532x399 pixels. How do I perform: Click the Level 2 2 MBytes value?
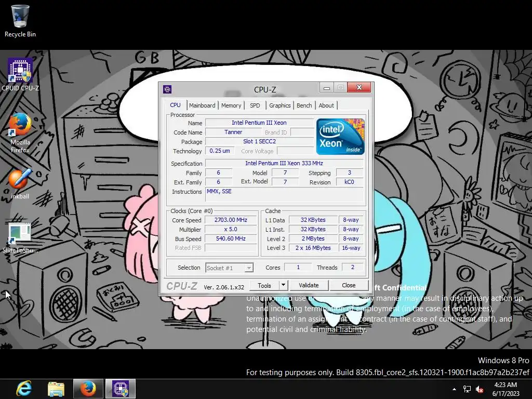tap(313, 238)
